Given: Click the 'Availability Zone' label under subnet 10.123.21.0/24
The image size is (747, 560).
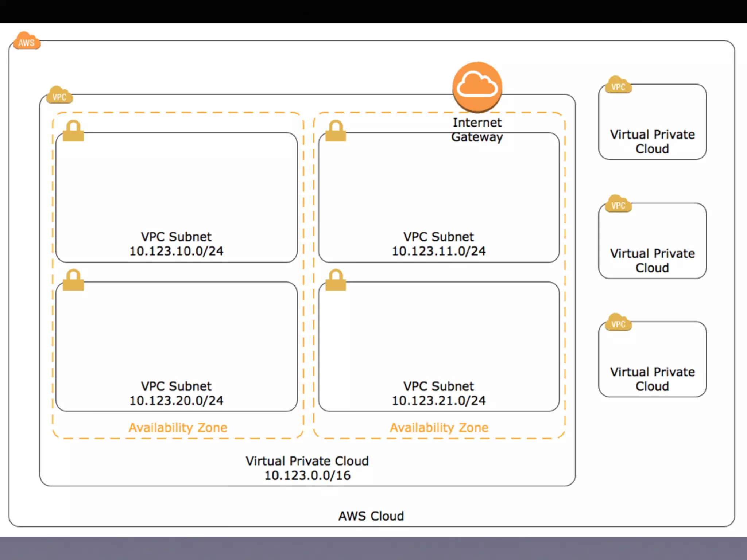Looking at the screenshot, I should pyautogui.click(x=439, y=428).
